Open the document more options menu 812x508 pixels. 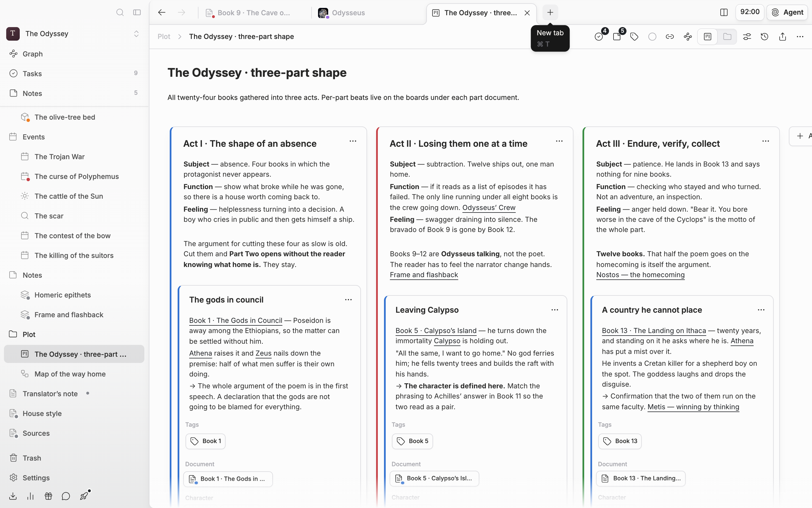pos(800,37)
